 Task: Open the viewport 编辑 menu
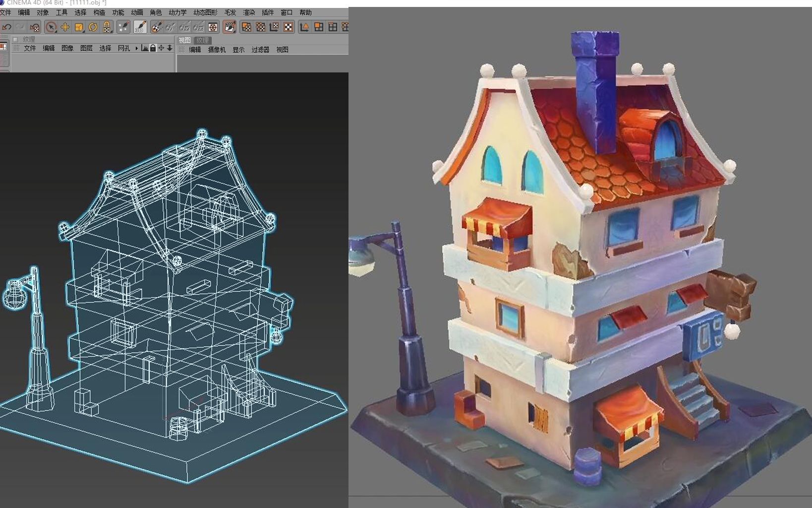coord(195,50)
